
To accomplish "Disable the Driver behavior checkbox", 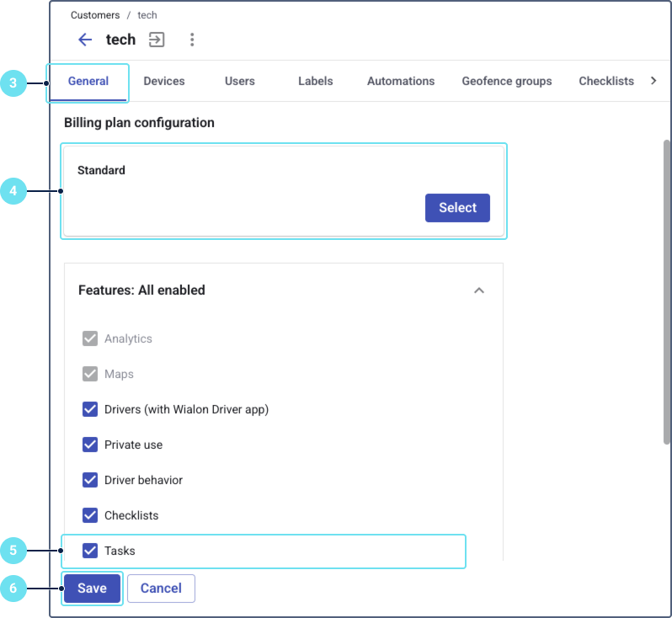I will 90,480.
